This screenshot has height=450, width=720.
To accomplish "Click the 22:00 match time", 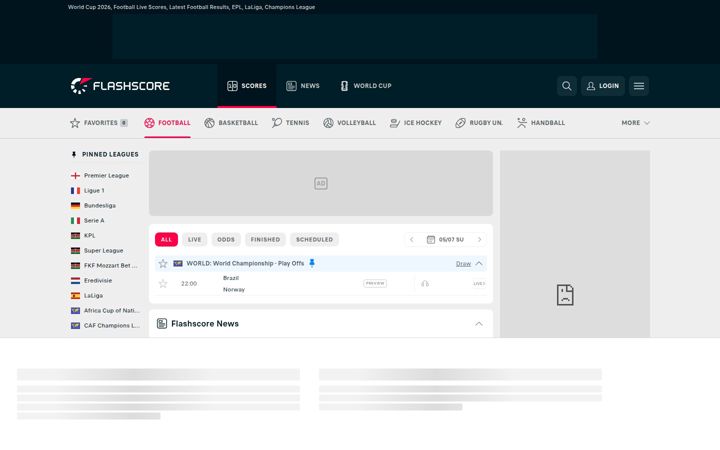I will [189, 284].
